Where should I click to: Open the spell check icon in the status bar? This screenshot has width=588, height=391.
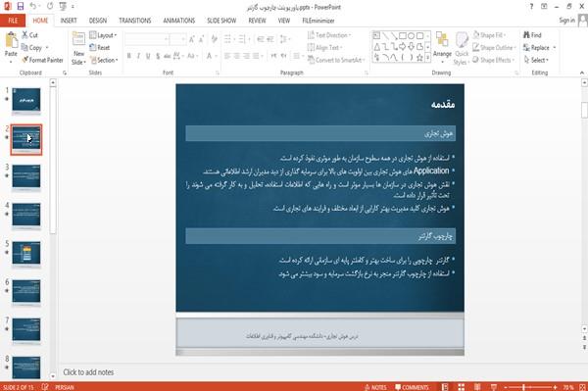pyautogui.click(x=45, y=387)
